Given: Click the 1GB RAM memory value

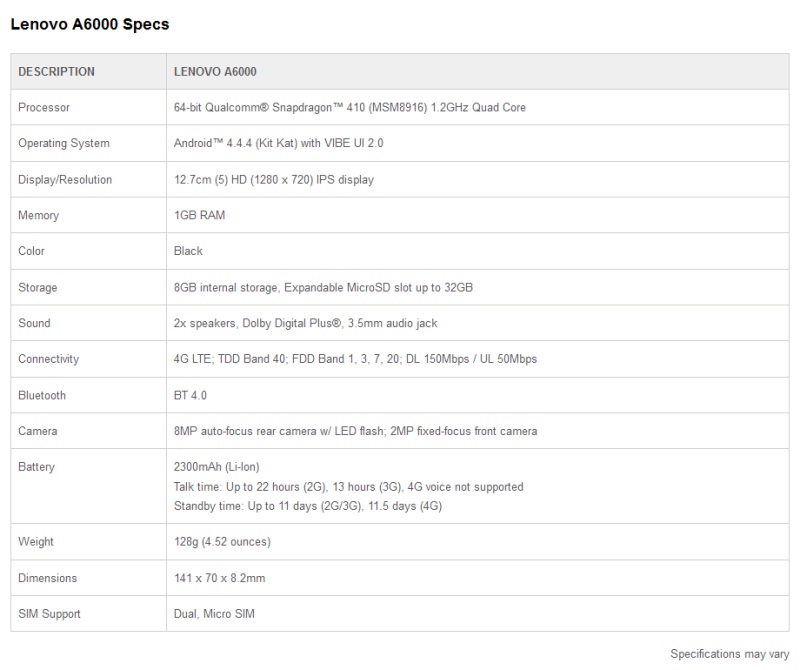Looking at the screenshot, I should tap(199, 215).
